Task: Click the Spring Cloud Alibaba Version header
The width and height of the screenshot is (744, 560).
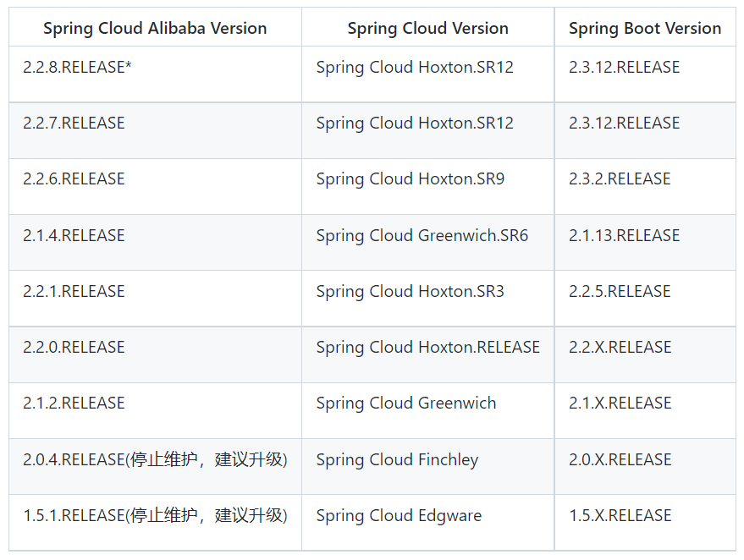Action: pyautogui.click(x=155, y=28)
